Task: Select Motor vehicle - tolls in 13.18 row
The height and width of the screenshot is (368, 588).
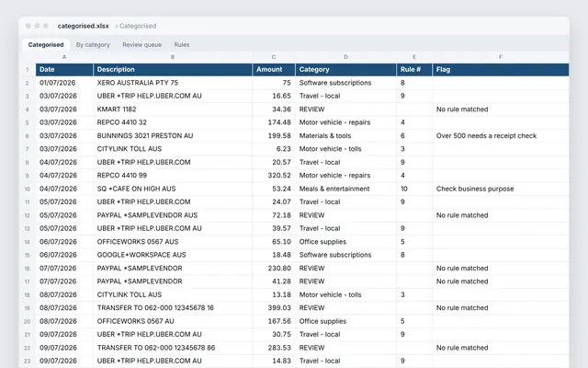Action: (x=345, y=294)
